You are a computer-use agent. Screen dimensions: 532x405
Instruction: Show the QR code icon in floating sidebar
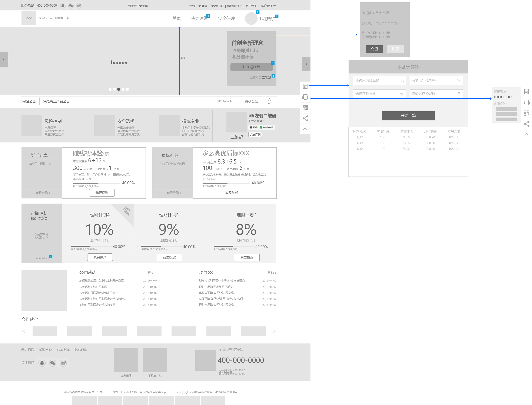click(x=305, y=108)
